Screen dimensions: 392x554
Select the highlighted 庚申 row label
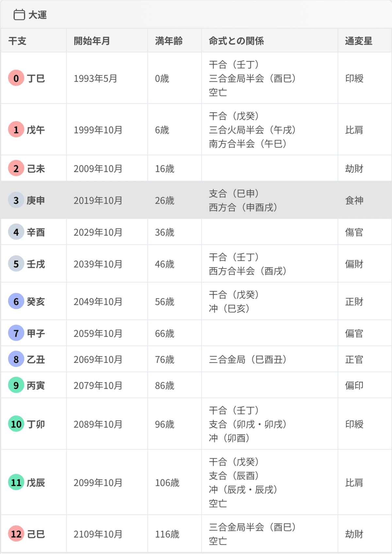click(x=36, y=200)
